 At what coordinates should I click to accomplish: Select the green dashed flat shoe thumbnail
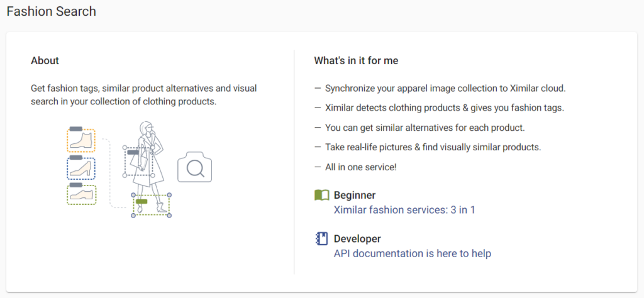tap(81, 194)
